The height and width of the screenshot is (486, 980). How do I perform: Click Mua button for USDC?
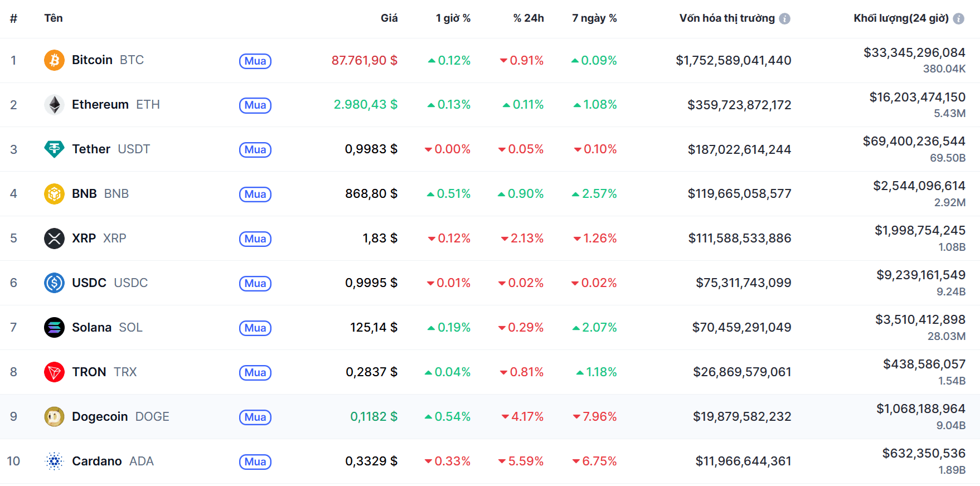coord(255,284)
